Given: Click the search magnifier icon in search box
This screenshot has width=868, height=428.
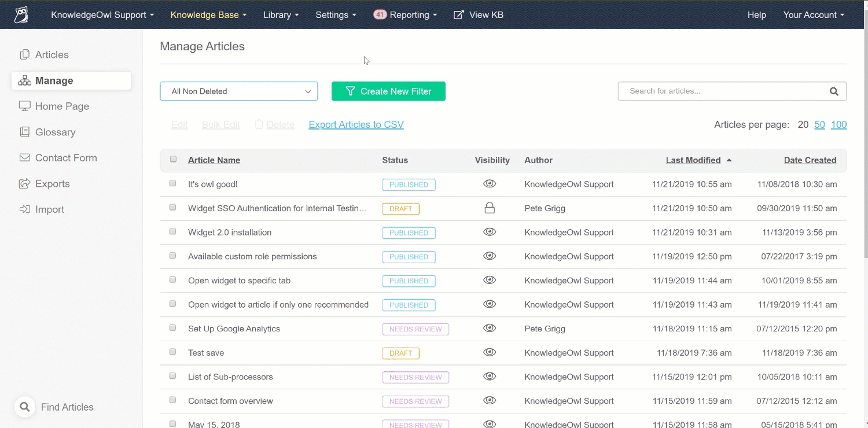Looking at the screenshot, I should tap(834, 91).
